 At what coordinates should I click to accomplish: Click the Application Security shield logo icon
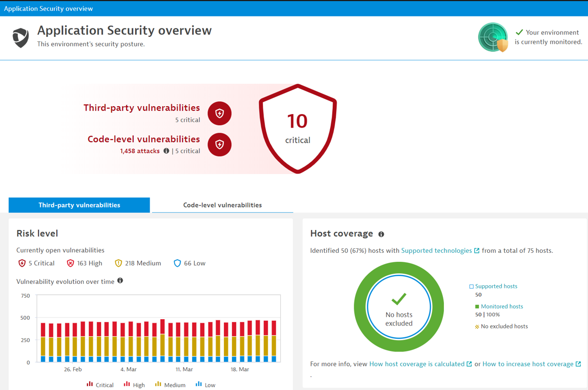click(20, 38)
